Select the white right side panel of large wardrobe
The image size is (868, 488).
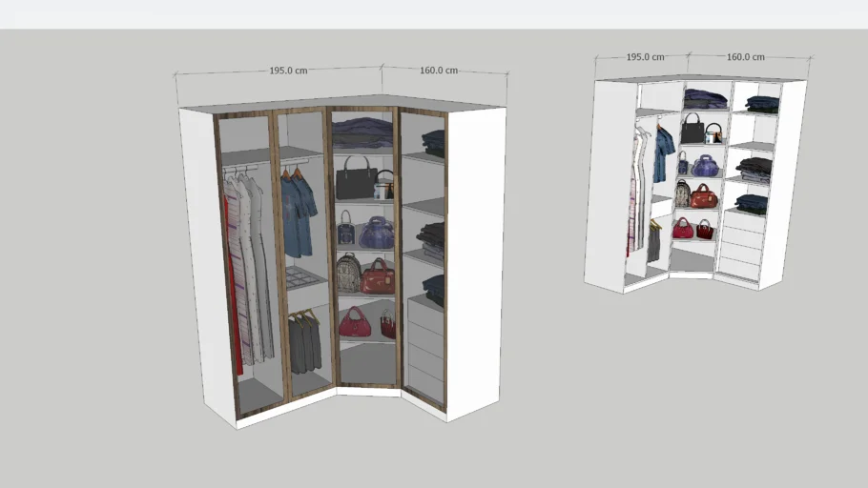(x=476, y=262)
